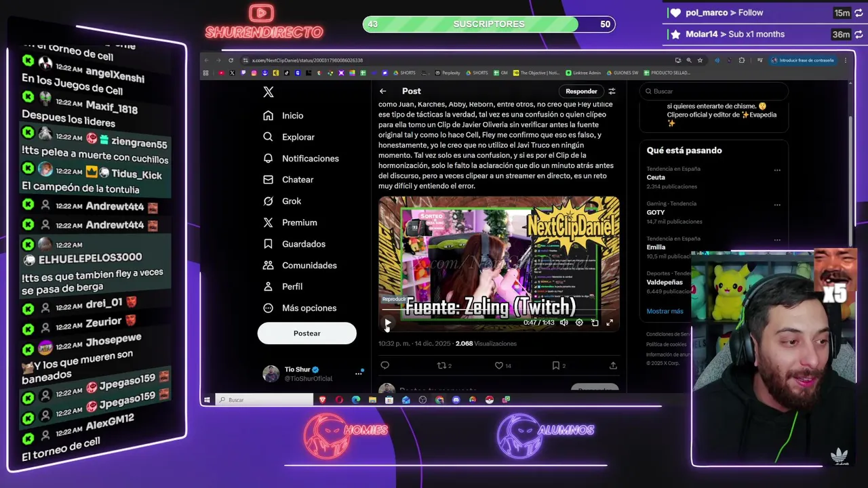Go to Inicio in X sidebar
This screenshot has width=868, height=488.
pyautogui.click(x=283, y=116)
